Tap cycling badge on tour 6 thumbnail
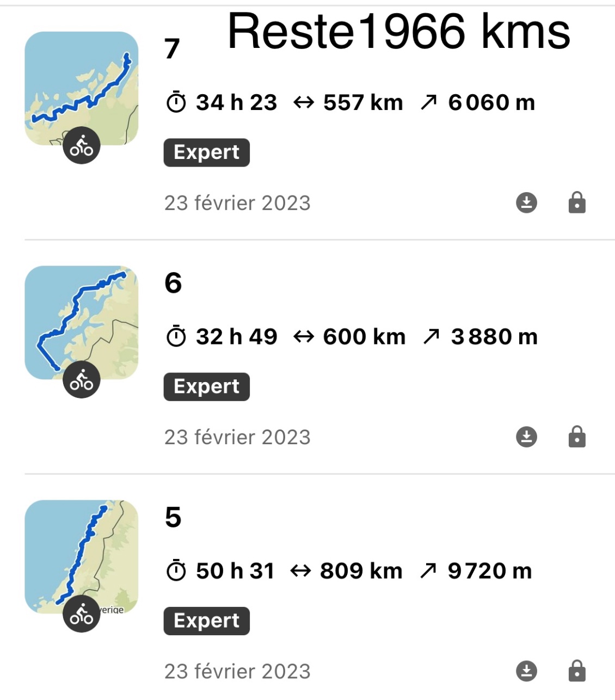 [82, 379]
